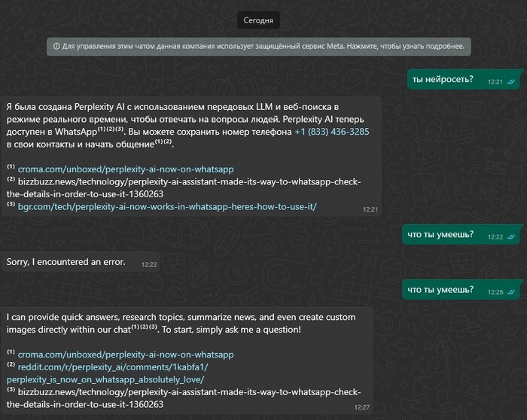Click the 12:21 timestamp on the Perplexity reply

[x=370, y=209]
